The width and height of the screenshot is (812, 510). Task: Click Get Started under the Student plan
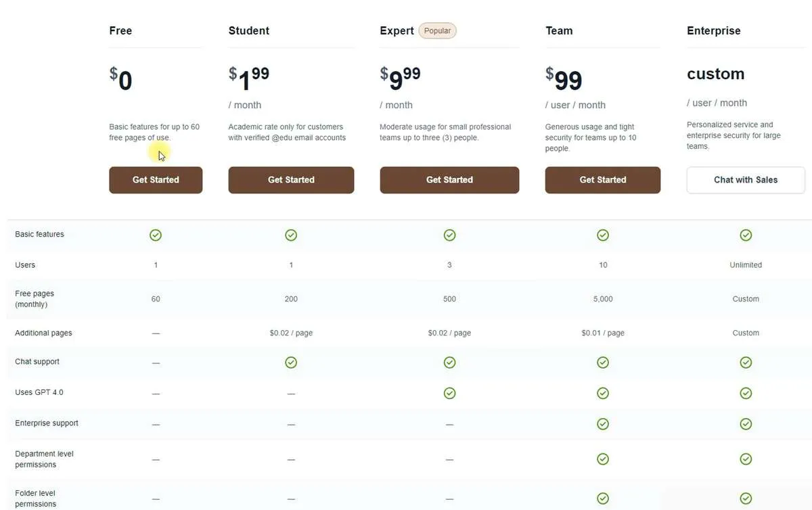[x=291, y=180]
